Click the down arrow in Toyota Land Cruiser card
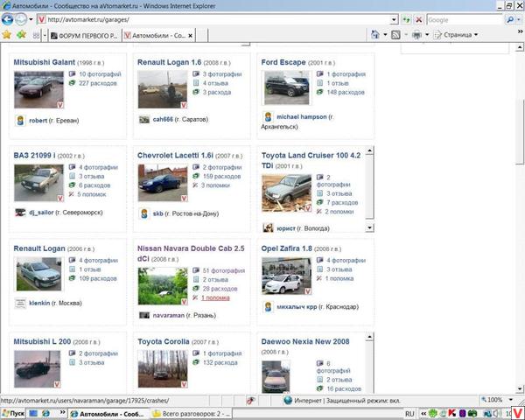 (x=369, y=227)
